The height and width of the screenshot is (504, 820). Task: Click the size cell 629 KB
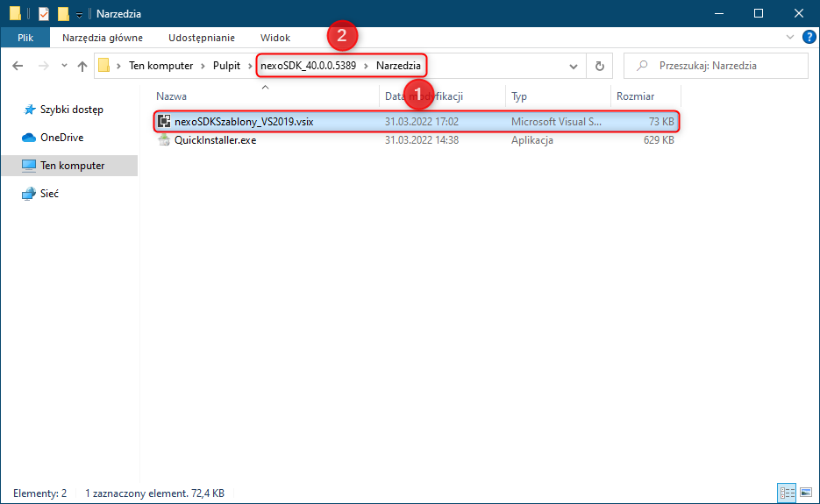[x=659, y=140]
